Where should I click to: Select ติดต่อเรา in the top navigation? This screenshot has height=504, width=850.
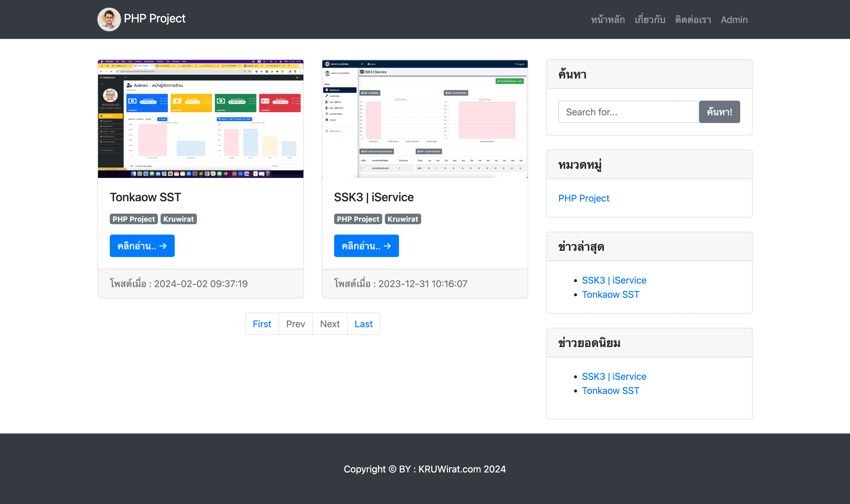click(693, 20)
